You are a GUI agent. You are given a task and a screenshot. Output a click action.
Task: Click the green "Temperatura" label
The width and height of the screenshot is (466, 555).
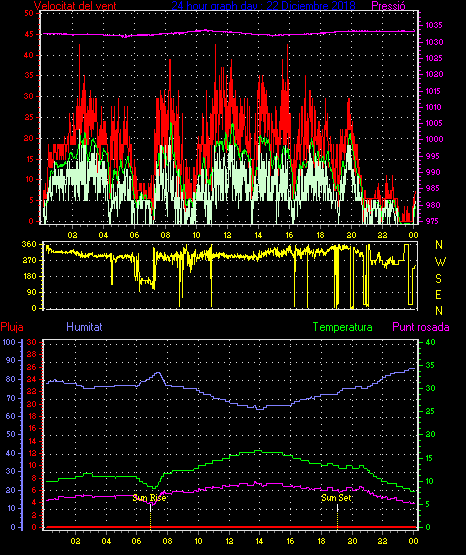pyautogui.click(x=343, y=327)
